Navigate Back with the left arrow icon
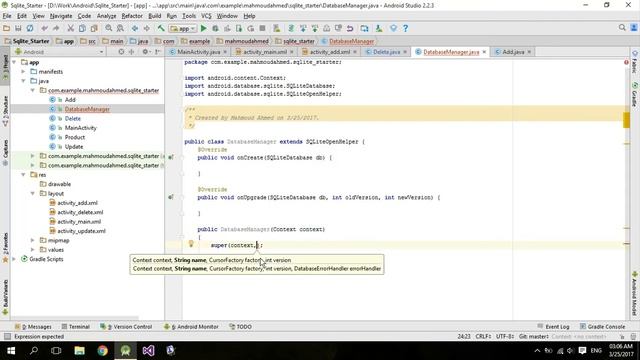This screenshot has width=640, height=360. (135, 28)
